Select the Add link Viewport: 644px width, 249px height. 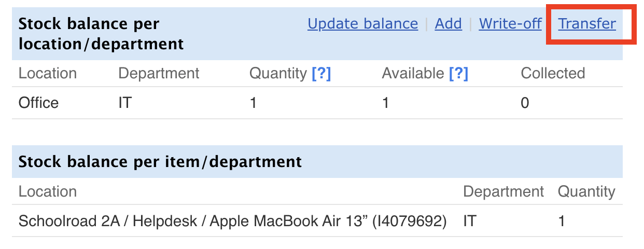pos(449,24)
